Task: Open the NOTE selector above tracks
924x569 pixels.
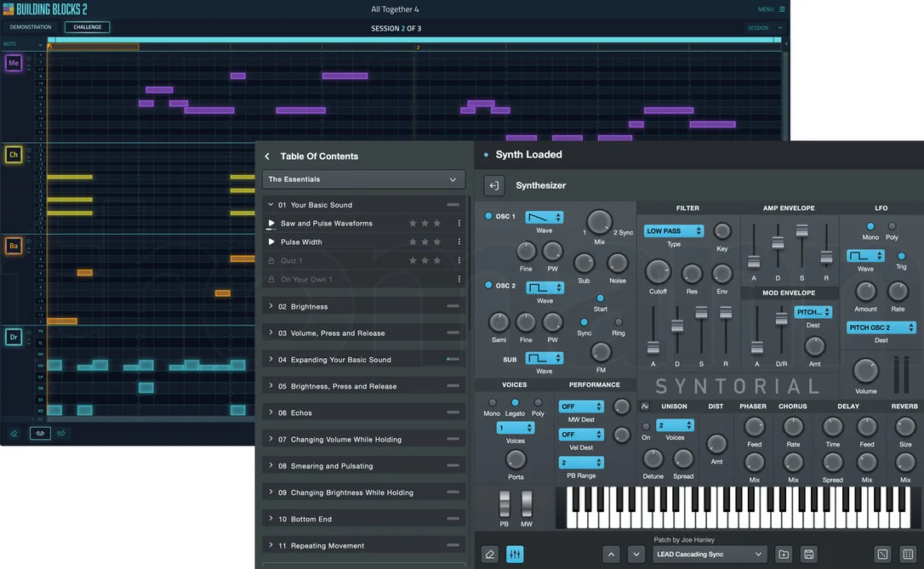Action: pyautogui.click(x=22, y=44)
